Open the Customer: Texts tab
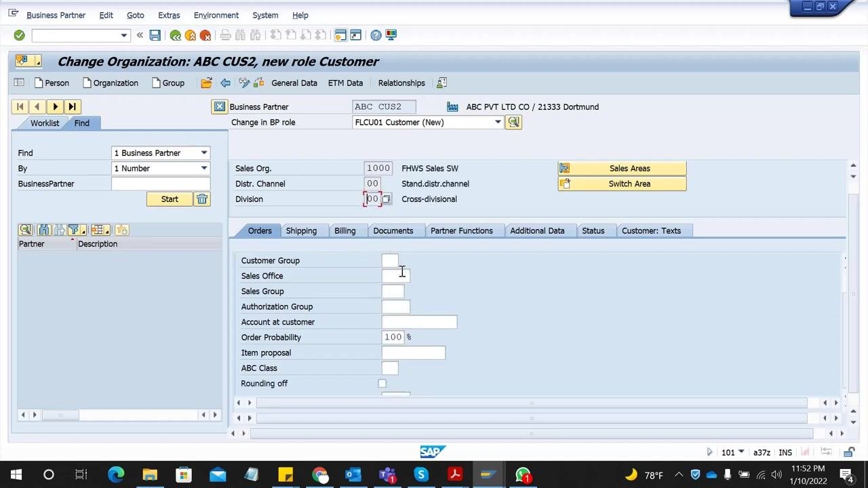This screenshot has height=488, width=868. point(651,230)
